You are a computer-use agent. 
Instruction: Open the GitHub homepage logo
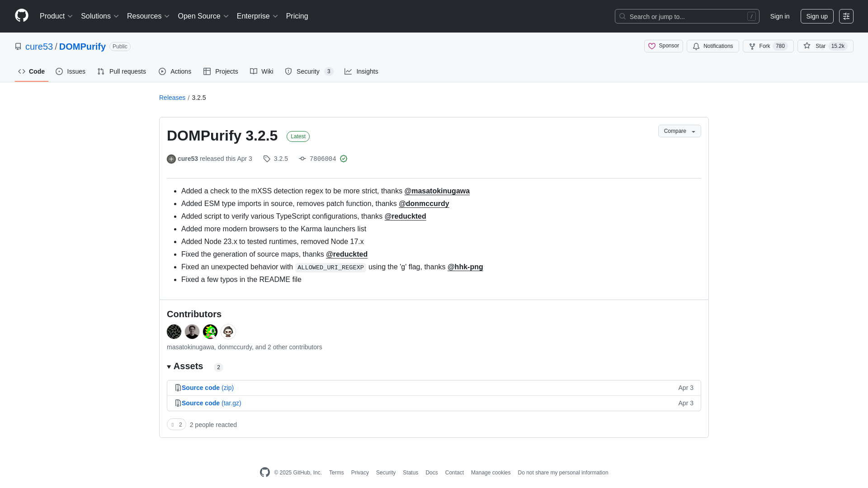pos(22,16)
